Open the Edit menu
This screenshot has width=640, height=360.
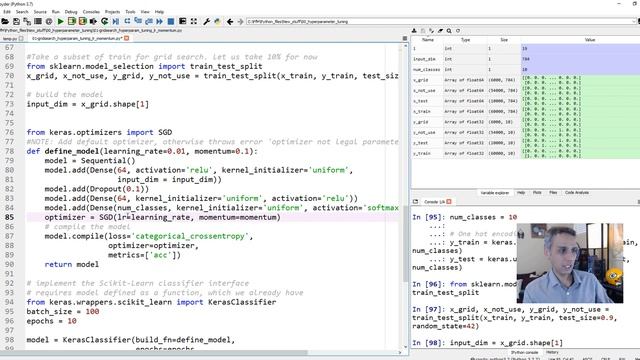[x=7, y=12]
